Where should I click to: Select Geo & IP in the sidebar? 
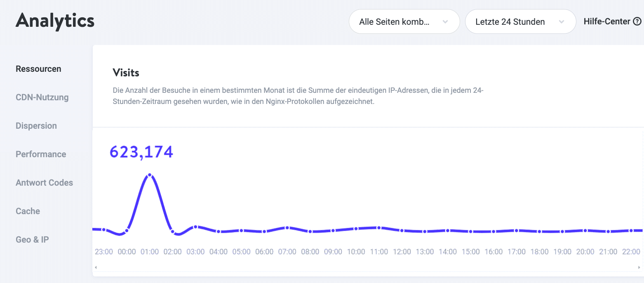point(32,239)
